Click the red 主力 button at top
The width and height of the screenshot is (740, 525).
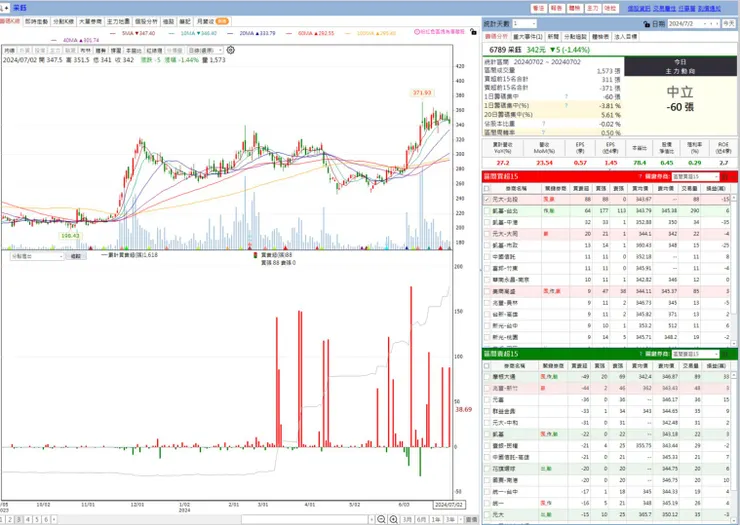[592, 8]
